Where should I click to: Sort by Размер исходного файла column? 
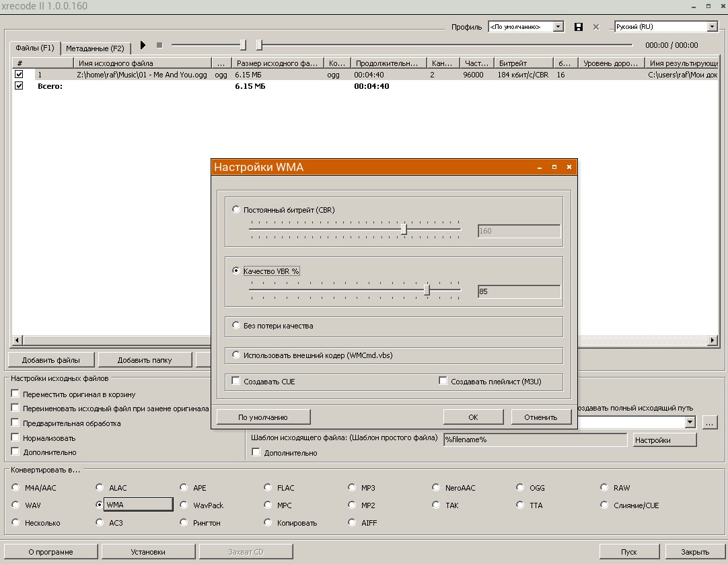point(278,63)
